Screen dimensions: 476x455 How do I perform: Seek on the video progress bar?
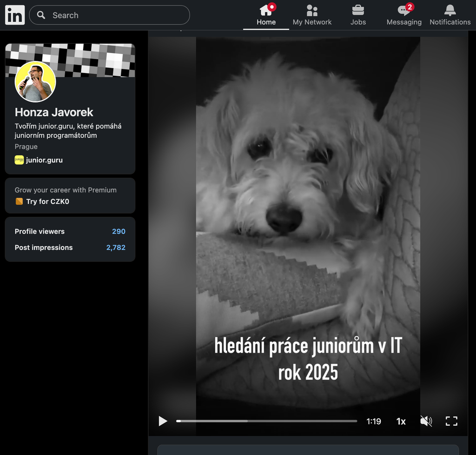[x=266, y=421]
